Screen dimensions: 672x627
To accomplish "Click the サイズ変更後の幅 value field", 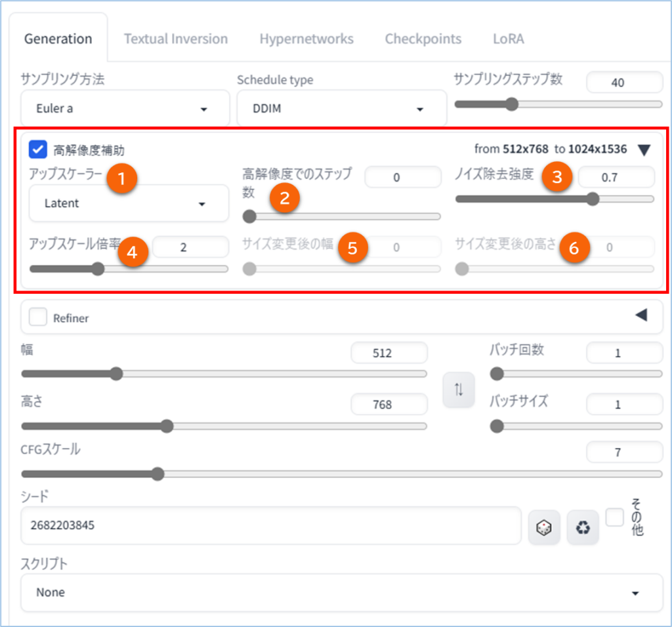I will [x=403, y=247].
